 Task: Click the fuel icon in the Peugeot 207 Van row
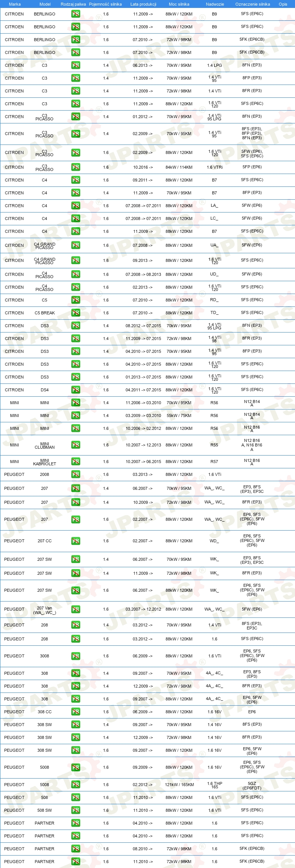[75, 609]
